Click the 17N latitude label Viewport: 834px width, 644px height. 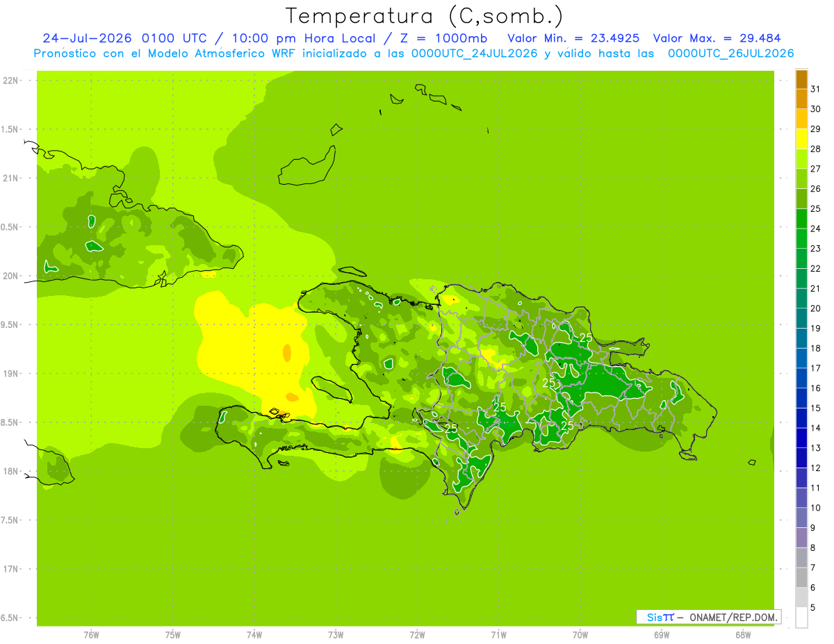[x=11, y=569]
